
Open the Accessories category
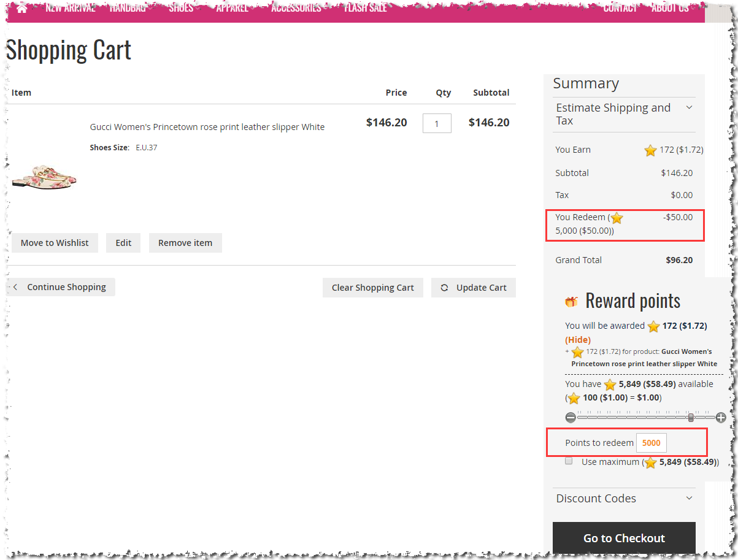point(296,7)
